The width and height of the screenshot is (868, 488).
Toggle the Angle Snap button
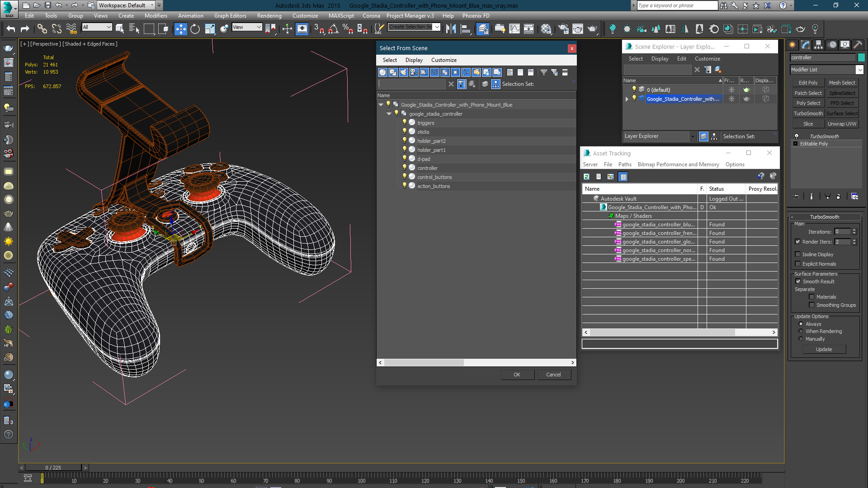(334, 29)
